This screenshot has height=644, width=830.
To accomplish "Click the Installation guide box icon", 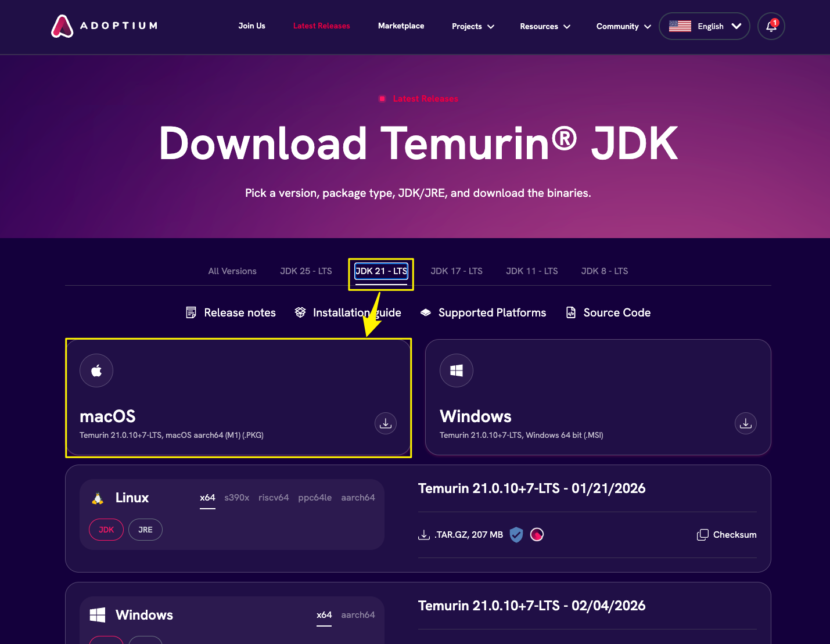I will pyautogui.click(x=300, y=312).
